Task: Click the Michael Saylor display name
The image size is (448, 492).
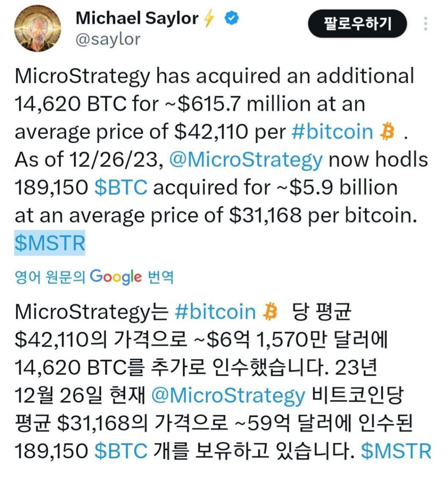Action: [136, 18]
